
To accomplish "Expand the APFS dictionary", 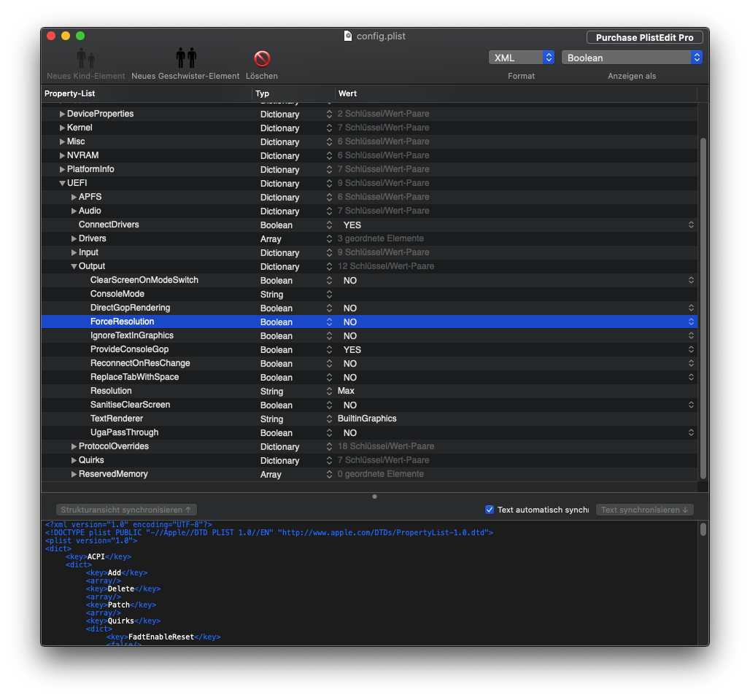I will coord(74,197).
